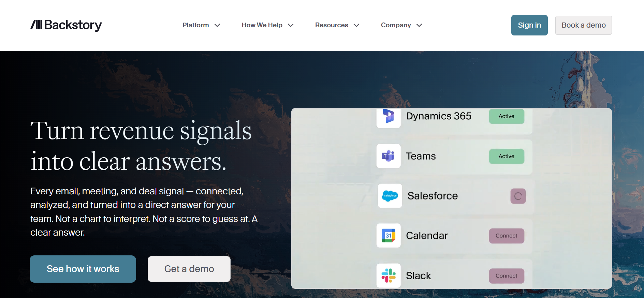This screenshot has height=298, width=644.
Task: Connect the Calendar integration
Action: tap(506, 236)
